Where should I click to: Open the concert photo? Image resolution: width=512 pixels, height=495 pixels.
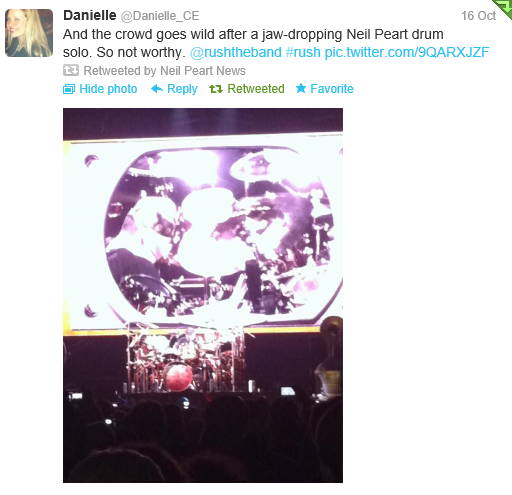pyautogui.click(x=203, y=295)
